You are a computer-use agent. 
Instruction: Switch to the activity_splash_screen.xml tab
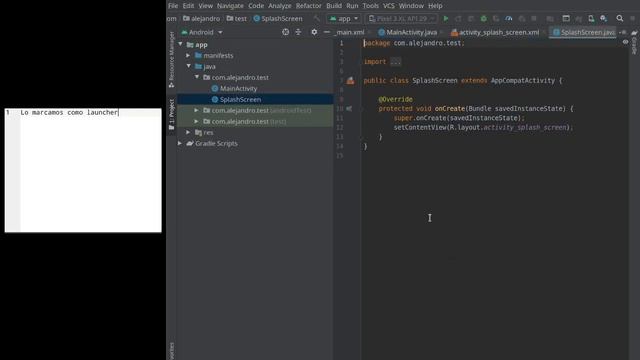495,32
